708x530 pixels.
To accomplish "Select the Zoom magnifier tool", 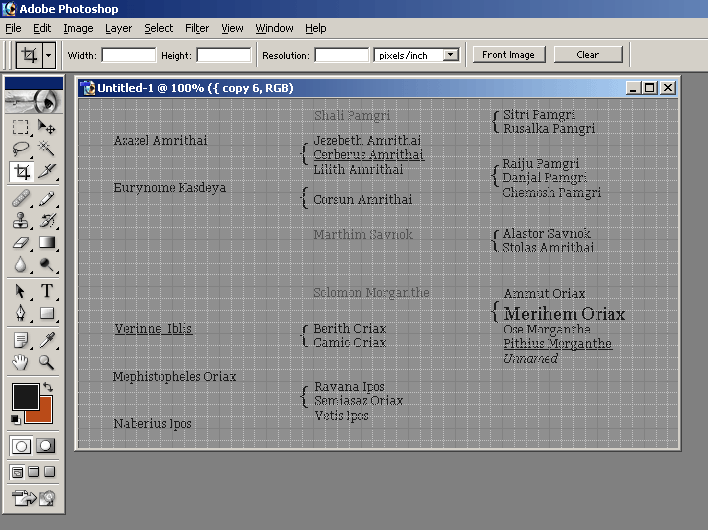I will [x=47, y=362].
